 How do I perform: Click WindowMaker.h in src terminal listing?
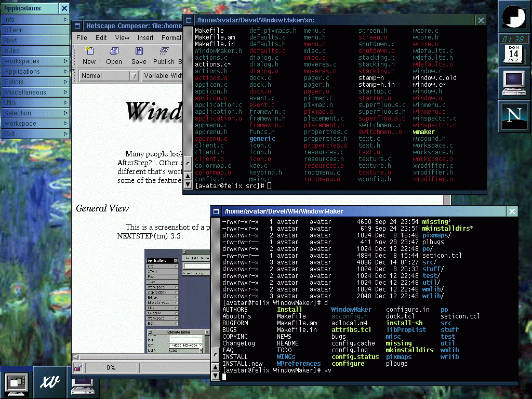[218, 50]
